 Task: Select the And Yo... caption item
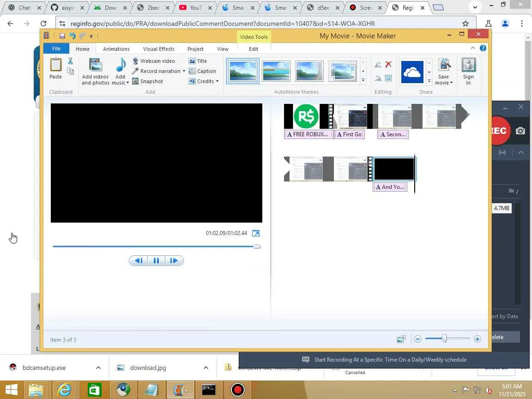point(390,187)
